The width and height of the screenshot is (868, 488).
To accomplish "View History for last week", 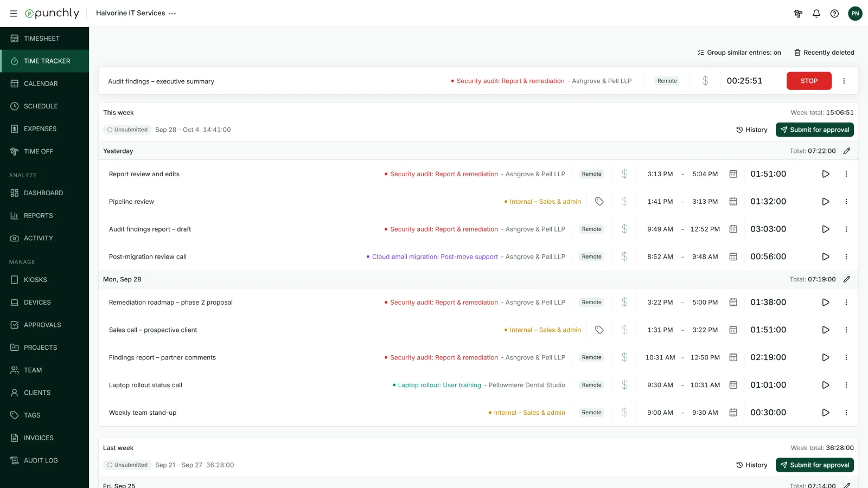I will point(751,465).
